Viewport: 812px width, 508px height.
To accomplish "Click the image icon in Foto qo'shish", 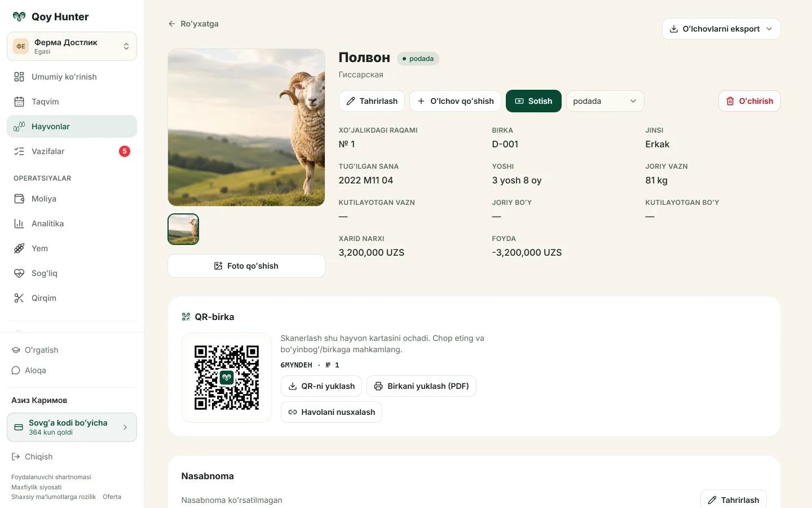I will click(x=218, y=266).
